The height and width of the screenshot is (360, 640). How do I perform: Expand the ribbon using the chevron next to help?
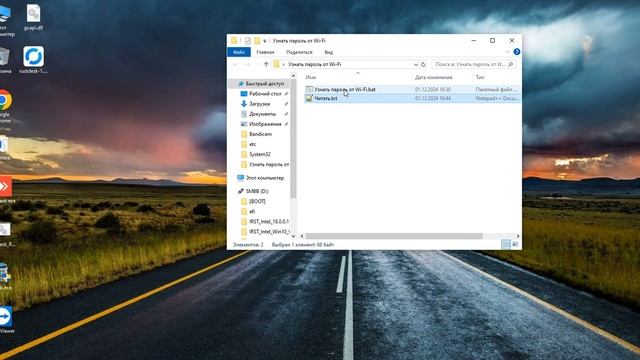coord(507,52)
